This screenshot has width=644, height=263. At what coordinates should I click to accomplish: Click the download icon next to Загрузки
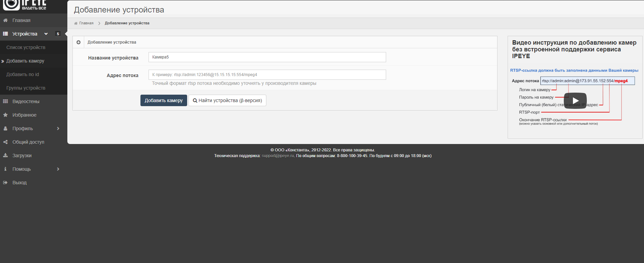(5, 156)
